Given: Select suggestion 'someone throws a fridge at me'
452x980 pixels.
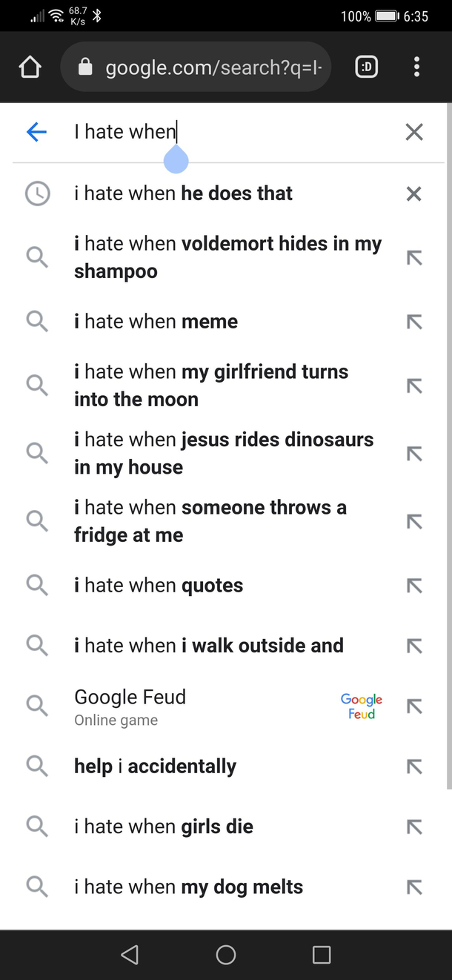Looking at the screenshot, I should [x=226, y=521].
